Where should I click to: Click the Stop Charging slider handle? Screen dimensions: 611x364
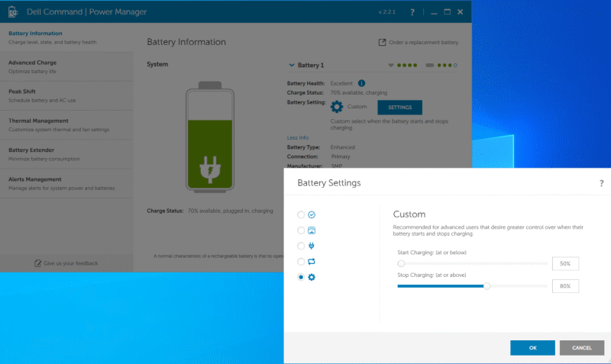(487, 286)
